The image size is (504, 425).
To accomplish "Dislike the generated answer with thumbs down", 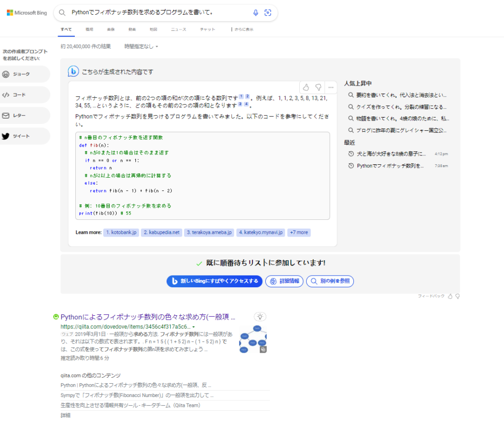I will click(318, 87).
